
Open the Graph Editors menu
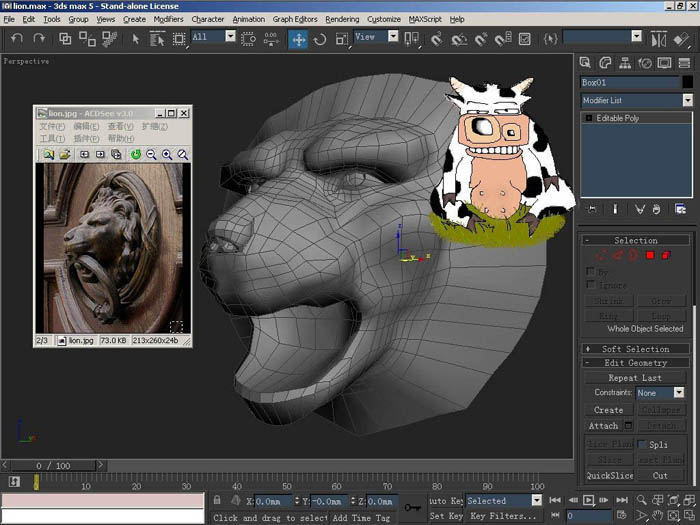pyautogui.click(x=295, y=19)
